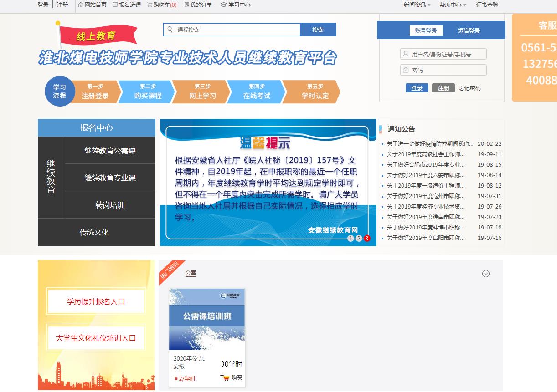Select banner slide 3 indicator dot

click(367, 238)
